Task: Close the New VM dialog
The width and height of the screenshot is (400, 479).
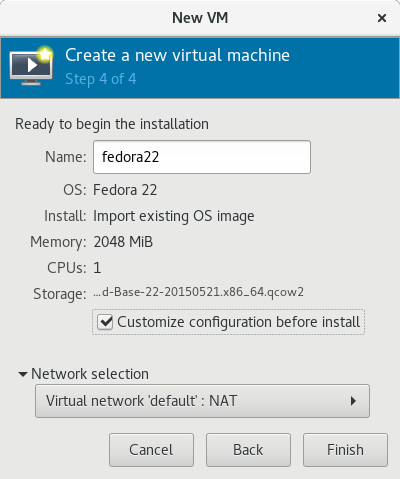Action: coord(382,18)
